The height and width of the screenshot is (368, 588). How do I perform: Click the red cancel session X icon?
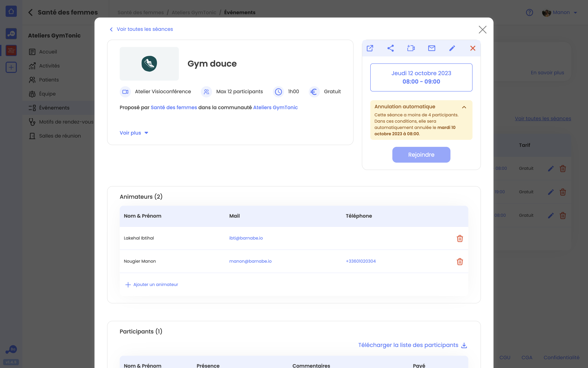click(x=472, y=48)
